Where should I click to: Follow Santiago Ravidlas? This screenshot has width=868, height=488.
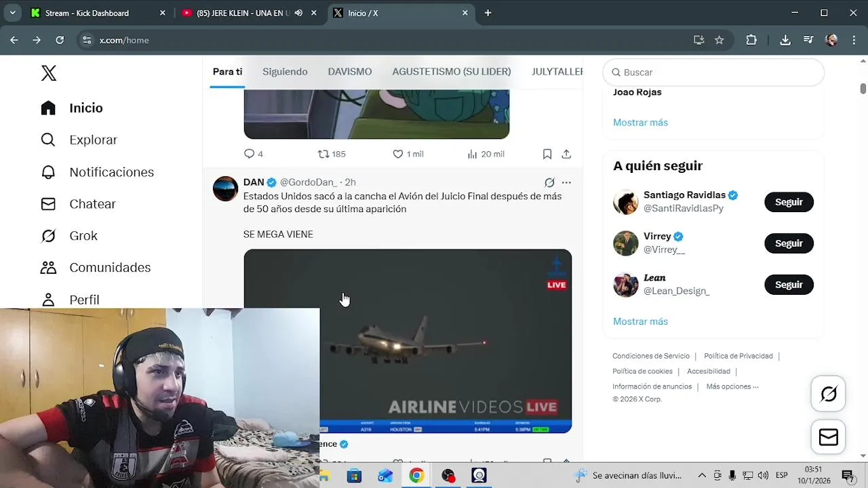[789, 202]
